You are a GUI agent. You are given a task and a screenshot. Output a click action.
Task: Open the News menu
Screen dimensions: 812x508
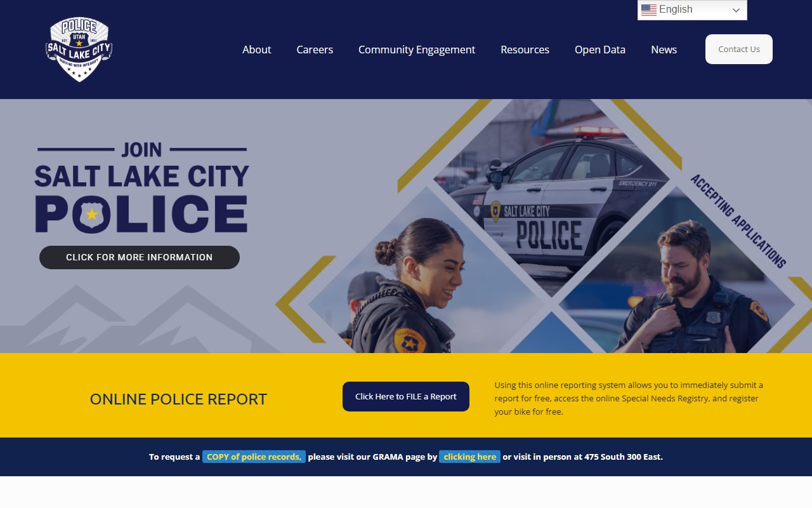point(664,50)
